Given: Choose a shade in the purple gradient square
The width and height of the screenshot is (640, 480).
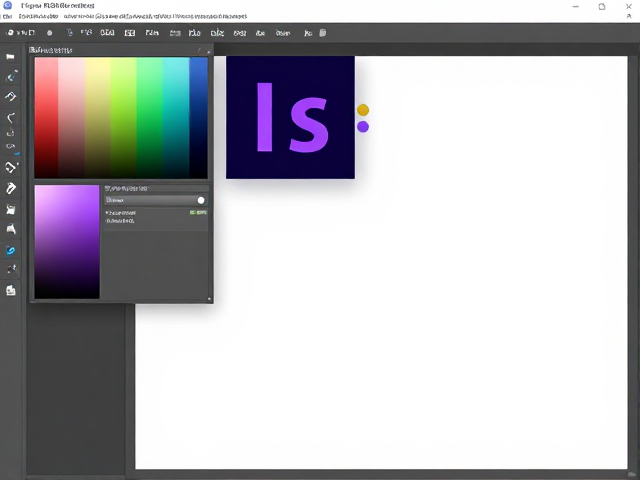Looking at the screenshot, I should pos(67,242).
